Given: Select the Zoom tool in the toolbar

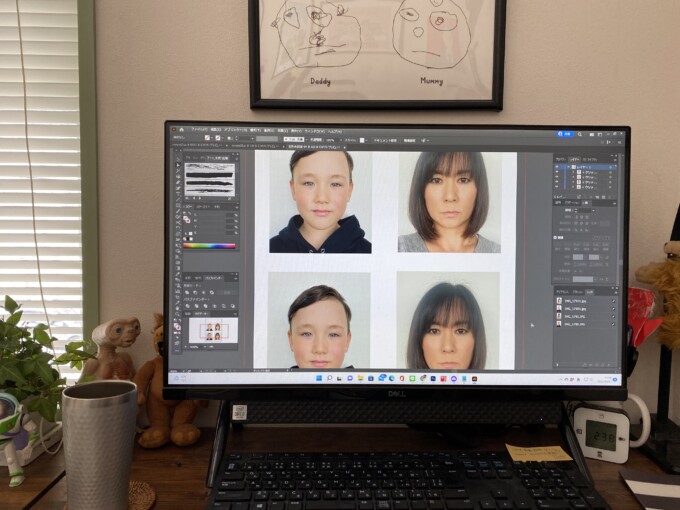Looking at the screenshot, I should (x=177, y=313).
